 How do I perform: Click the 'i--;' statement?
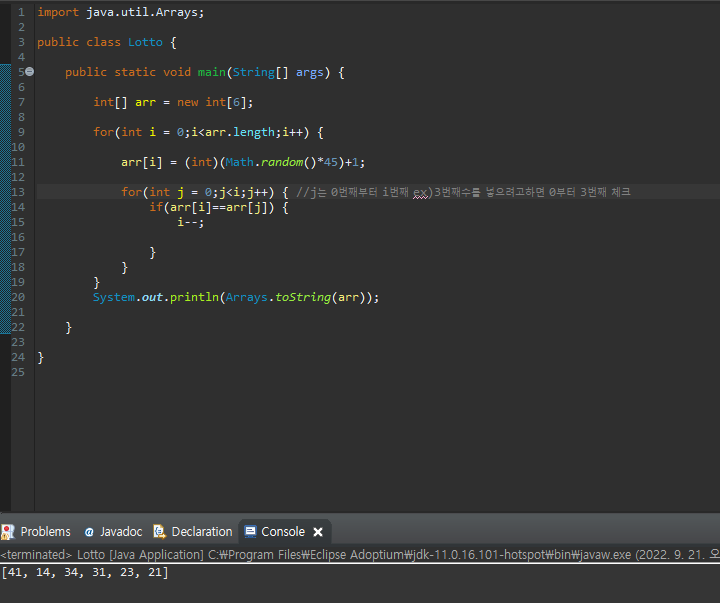[x=191, y=222]
